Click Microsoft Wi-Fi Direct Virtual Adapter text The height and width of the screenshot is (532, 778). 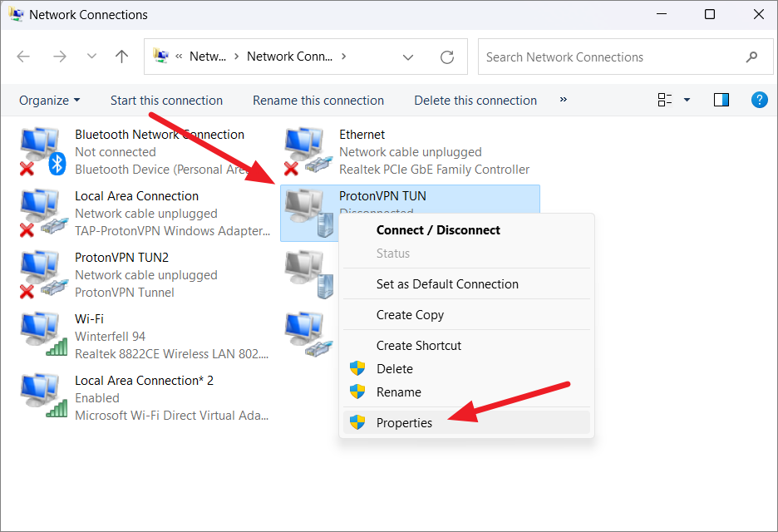(172, 416)
